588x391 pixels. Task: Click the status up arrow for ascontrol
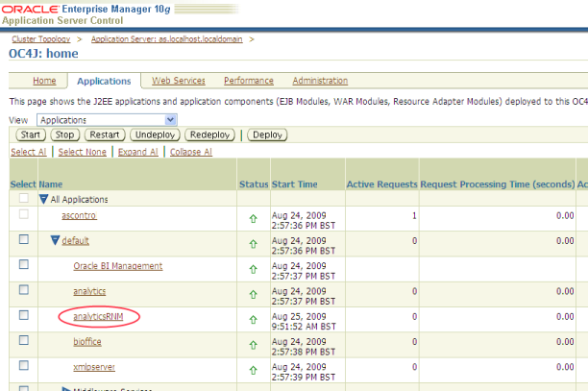tap(253, 218)
